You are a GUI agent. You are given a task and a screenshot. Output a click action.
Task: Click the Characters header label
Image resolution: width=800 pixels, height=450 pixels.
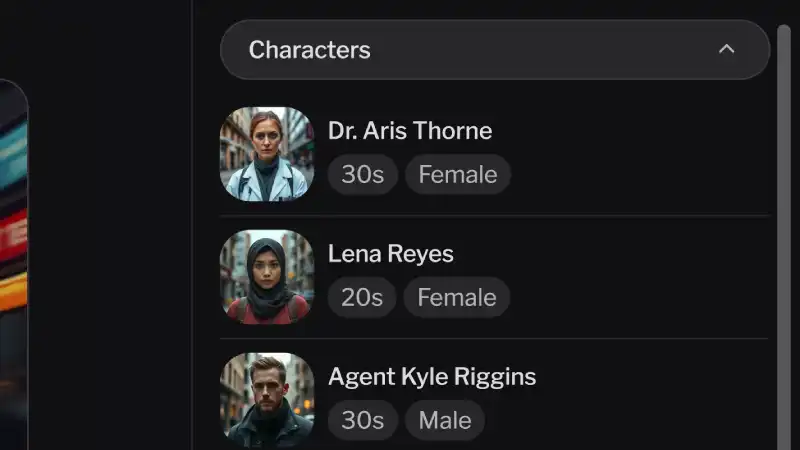pyautogui.click(x=309, y=50)
